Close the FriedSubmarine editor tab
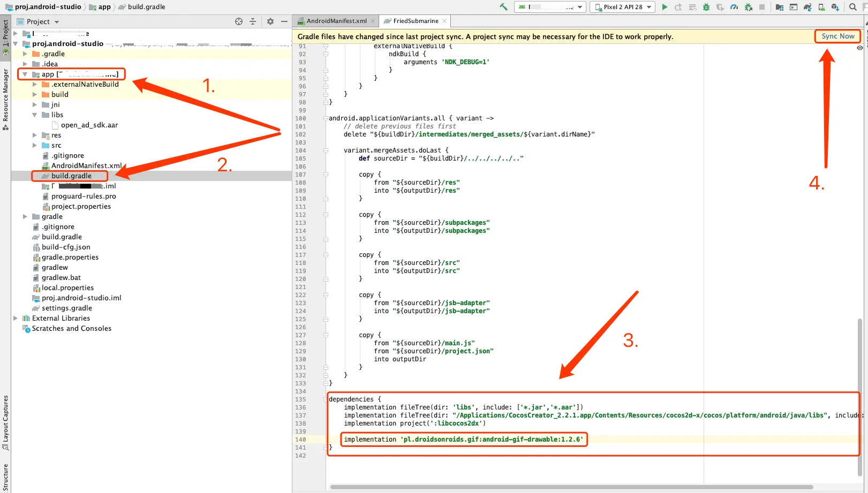This screenshot has width=868, height=493. 444,21
